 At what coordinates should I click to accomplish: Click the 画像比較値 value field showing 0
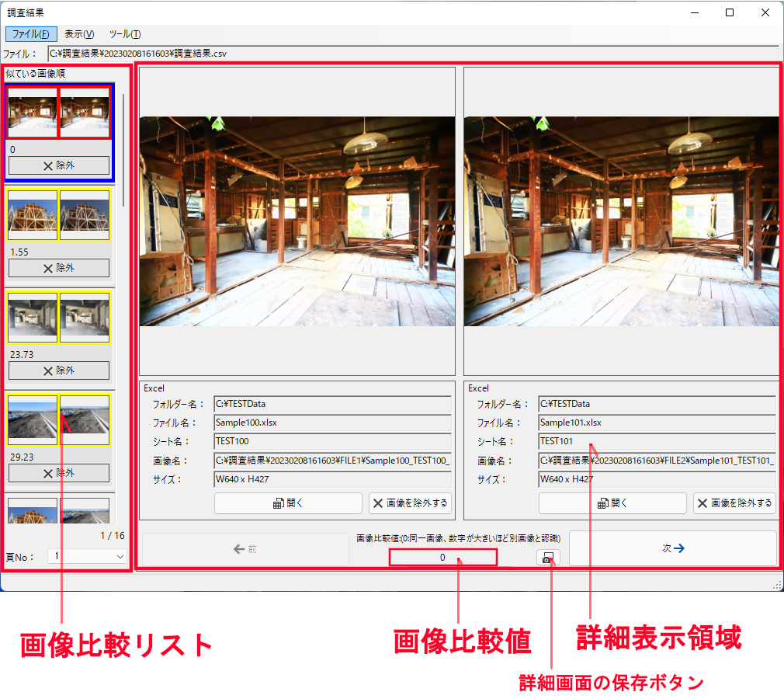(442, 558)
